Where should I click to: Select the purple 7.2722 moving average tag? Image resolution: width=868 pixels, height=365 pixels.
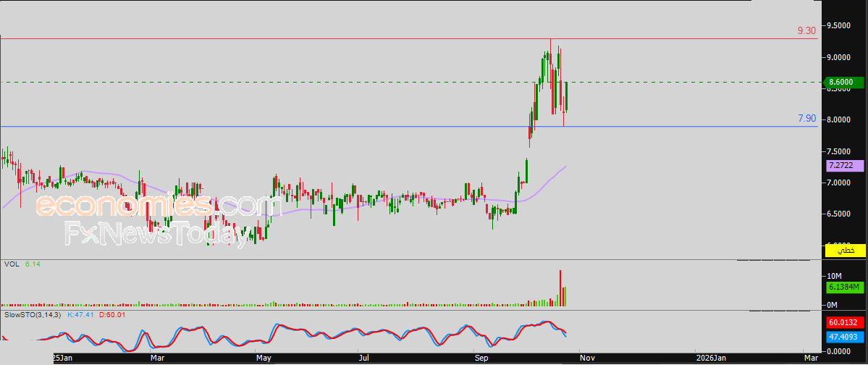pyautogui.click(x=845, y=165)
